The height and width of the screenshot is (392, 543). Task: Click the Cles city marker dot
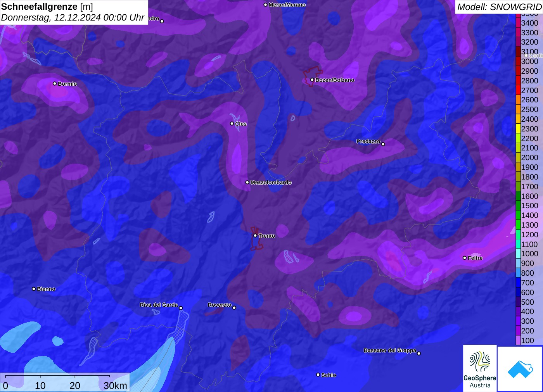pos(232,123)
